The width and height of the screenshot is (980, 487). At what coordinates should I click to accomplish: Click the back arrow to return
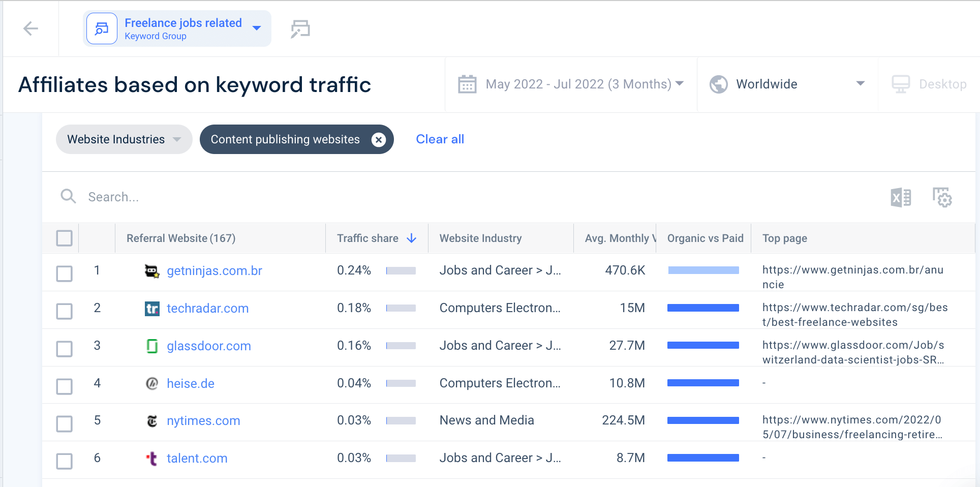30,28
